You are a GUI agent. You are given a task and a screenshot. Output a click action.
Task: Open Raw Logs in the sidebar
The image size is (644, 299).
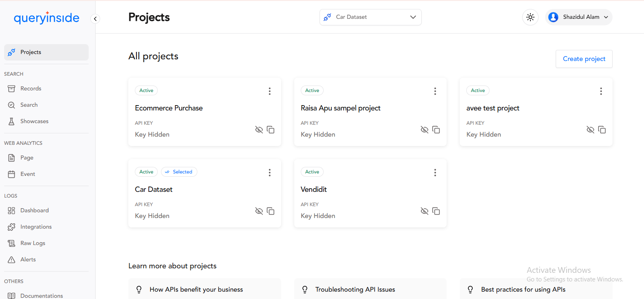click(x=33, y=243)
